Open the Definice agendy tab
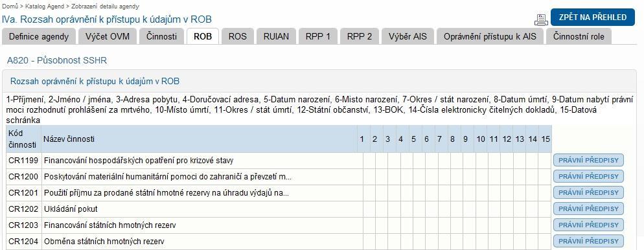 coord(39,36)
